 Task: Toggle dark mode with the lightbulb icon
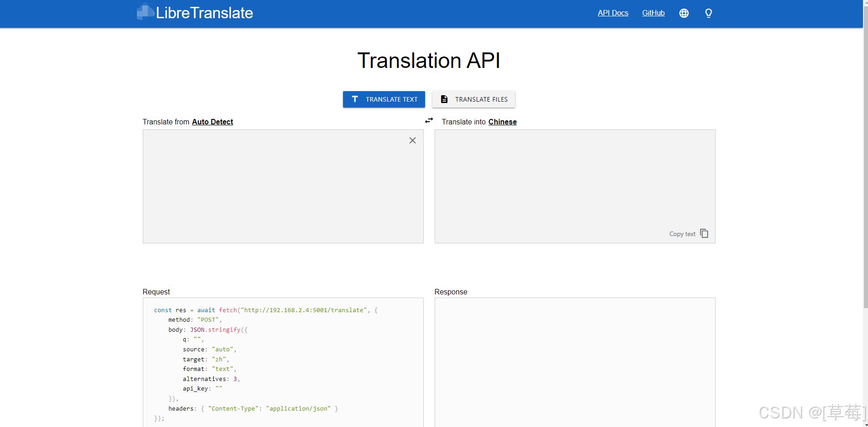point(708,13)
